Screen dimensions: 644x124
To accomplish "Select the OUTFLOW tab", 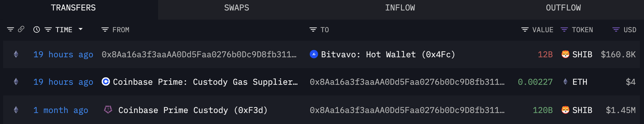I will (563, 8).
